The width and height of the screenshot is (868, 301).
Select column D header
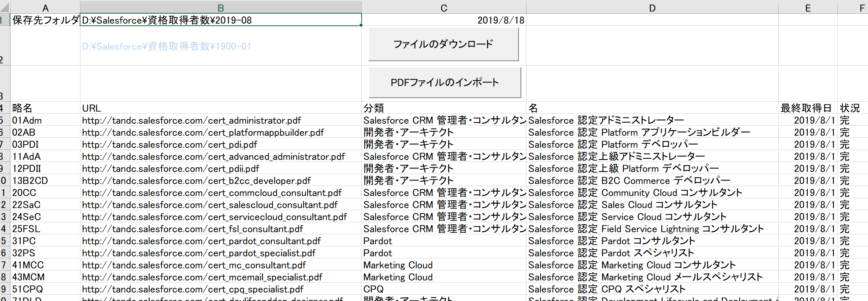[652, 8]
